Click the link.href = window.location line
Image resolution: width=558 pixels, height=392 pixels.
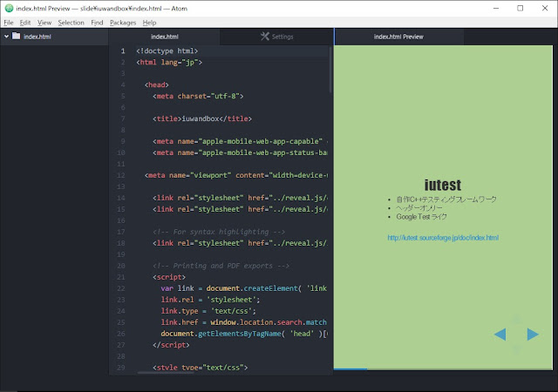click(x=244, y=322)
